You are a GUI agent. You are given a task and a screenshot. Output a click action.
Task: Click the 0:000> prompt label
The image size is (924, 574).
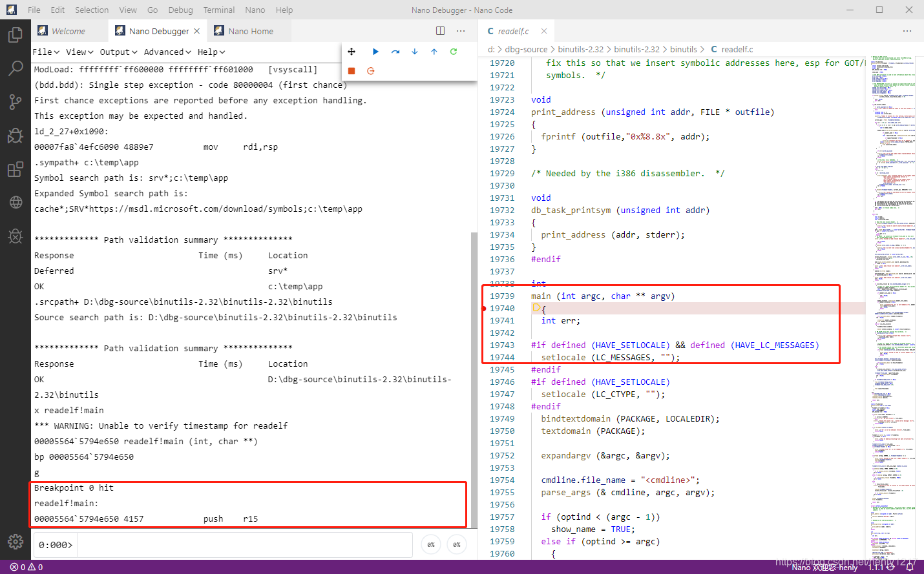[x=56, y=545]
